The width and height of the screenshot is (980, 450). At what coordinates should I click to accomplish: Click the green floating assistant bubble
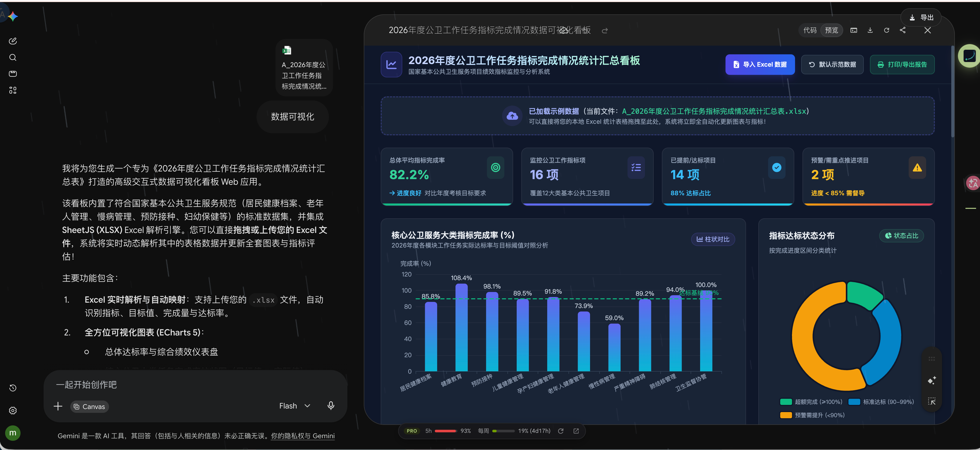[969, 56]
